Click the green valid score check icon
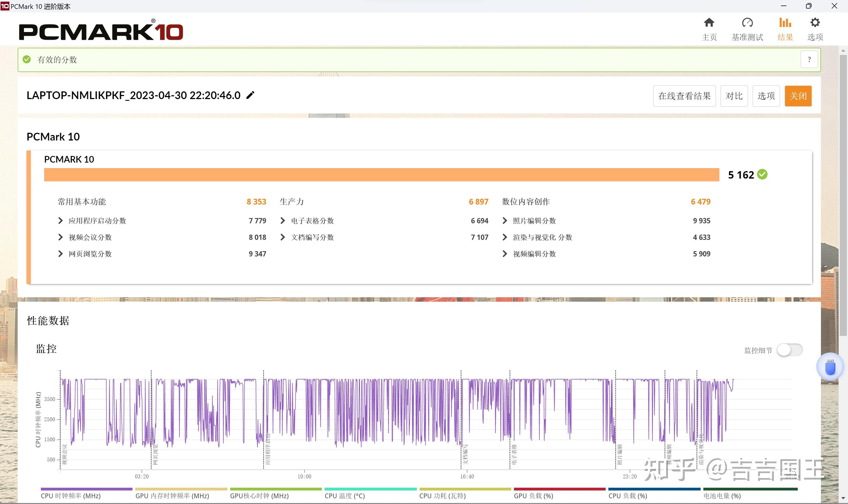The width and height of the screenshot is (848, 504). click(26, 60)
